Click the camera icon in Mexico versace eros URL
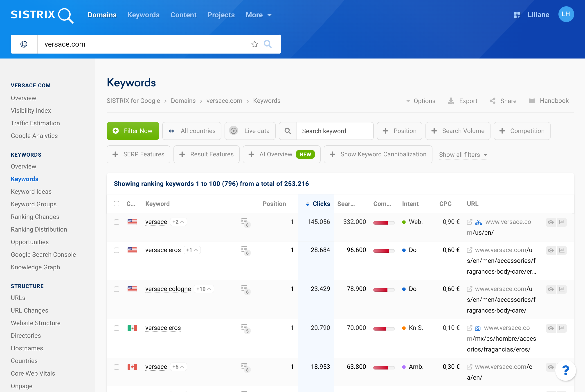 tap(477, 328)
